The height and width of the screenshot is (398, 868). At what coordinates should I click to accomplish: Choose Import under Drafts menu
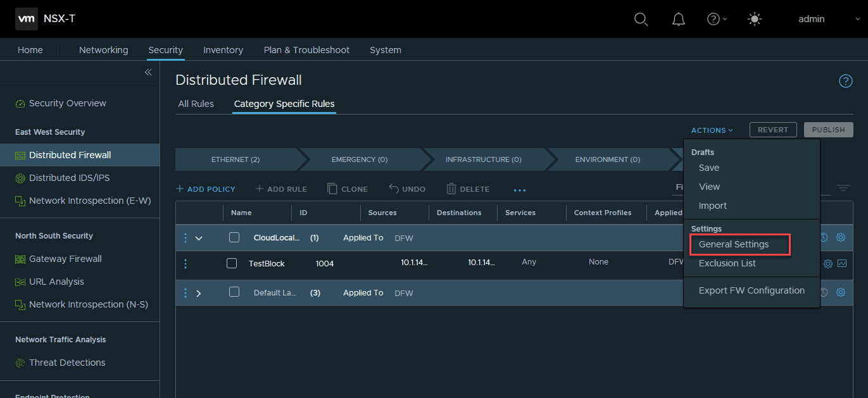coord(712,206)
